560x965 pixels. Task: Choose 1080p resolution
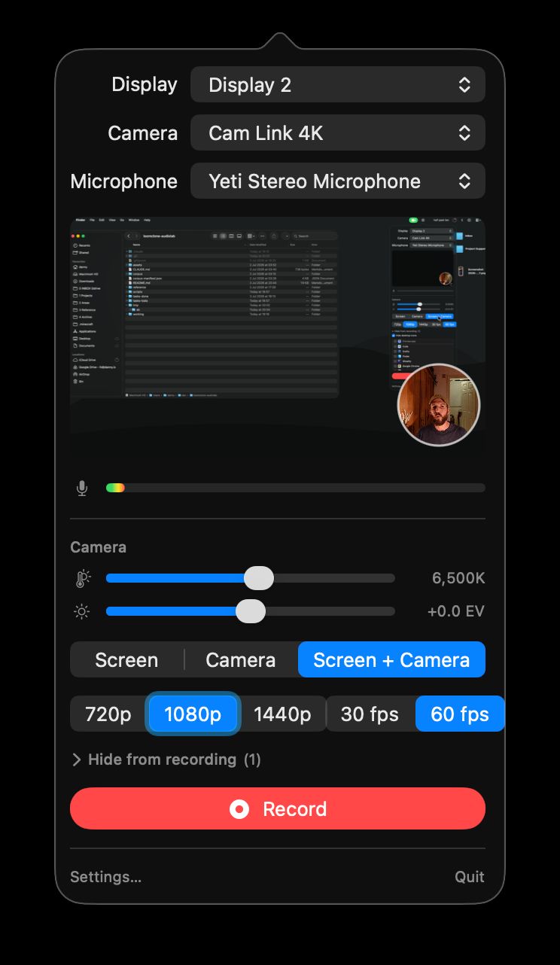(193, 714)
